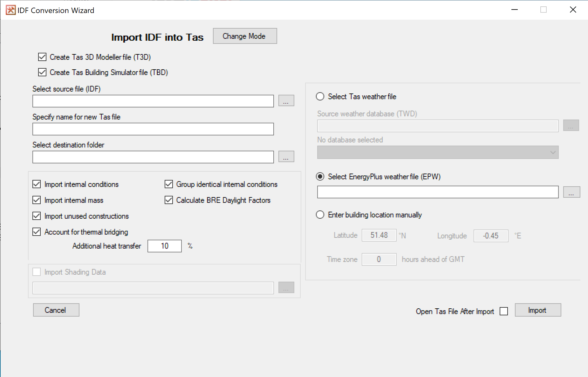Choose Enter building location manually
This screenshot has height=377, width=588.
coord(320,215)
